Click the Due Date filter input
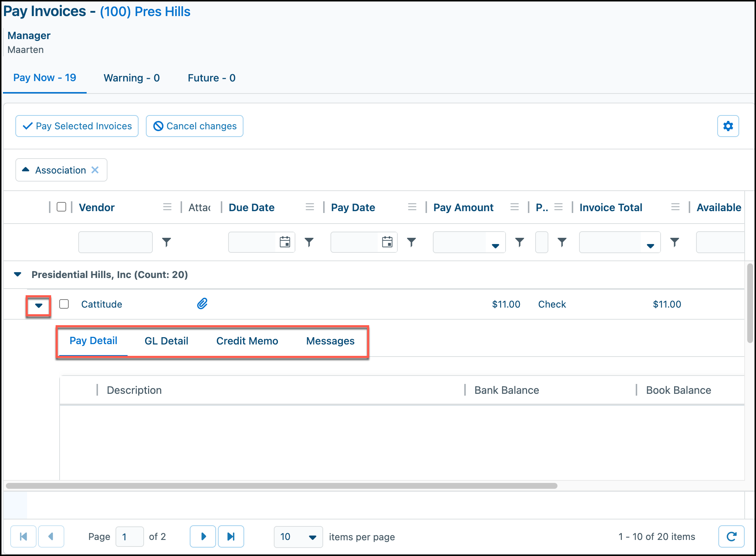Viewport: 756px width, 556px height. point(252,242)
